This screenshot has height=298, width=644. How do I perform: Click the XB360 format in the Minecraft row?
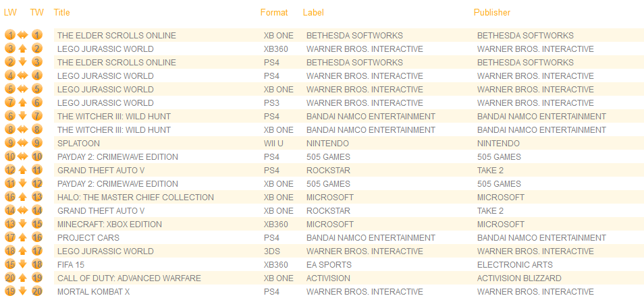(276, 225)
